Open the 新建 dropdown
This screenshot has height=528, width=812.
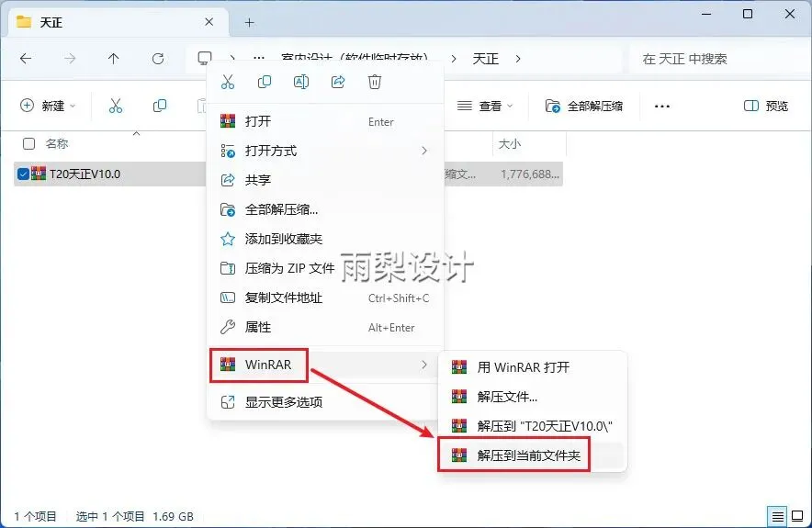(48, 106)
